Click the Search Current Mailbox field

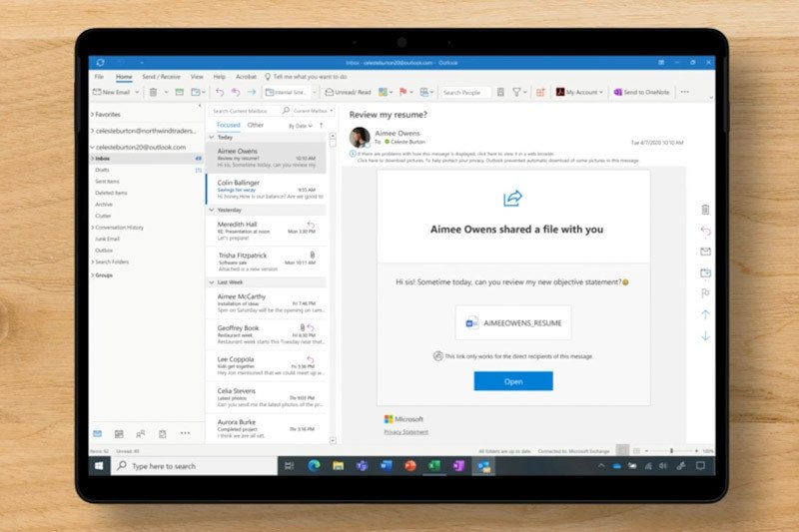tap(247, 111)
